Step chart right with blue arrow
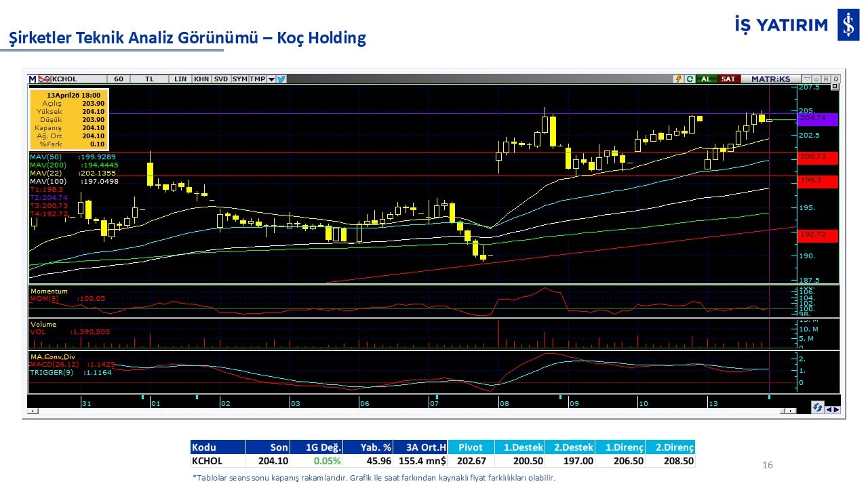The width and height of the screenshot is (868, 488). 836,409
